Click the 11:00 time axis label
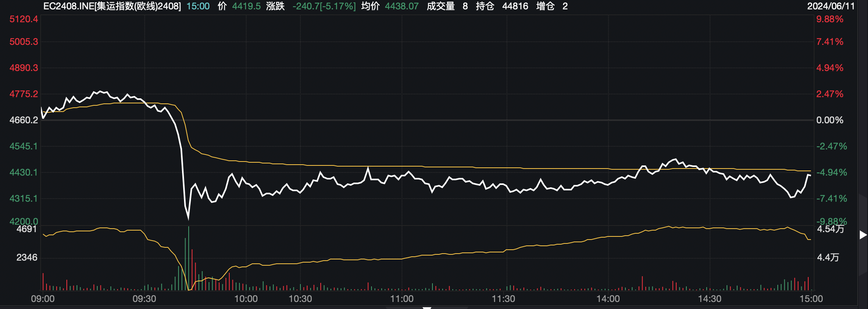868x309 pixels. point(402,299)
